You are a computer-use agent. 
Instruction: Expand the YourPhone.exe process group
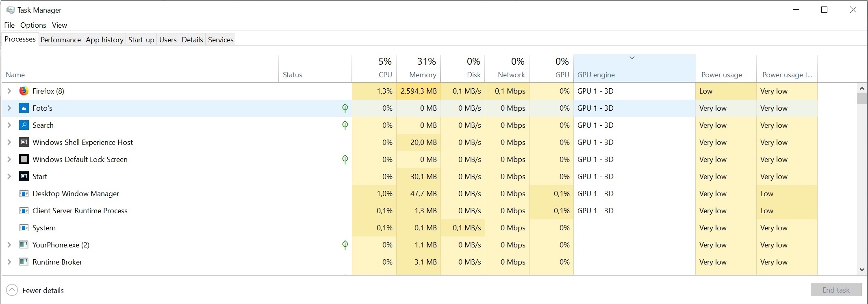point(9,245)
